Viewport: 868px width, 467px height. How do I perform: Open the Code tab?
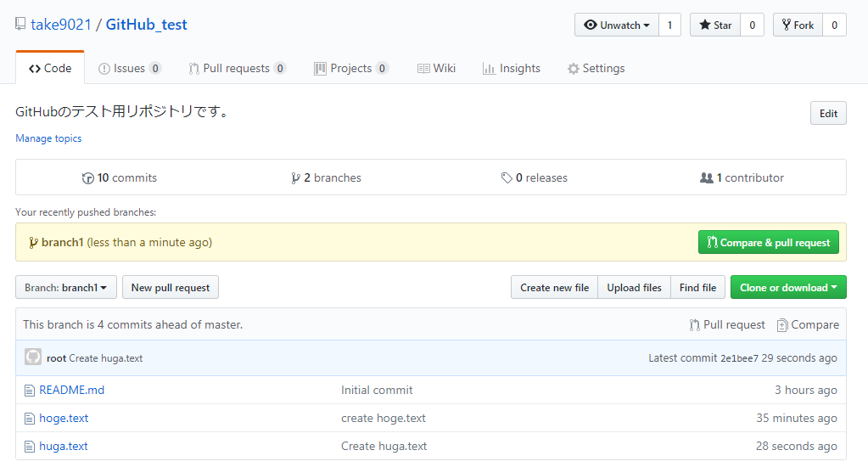point(50,68)
